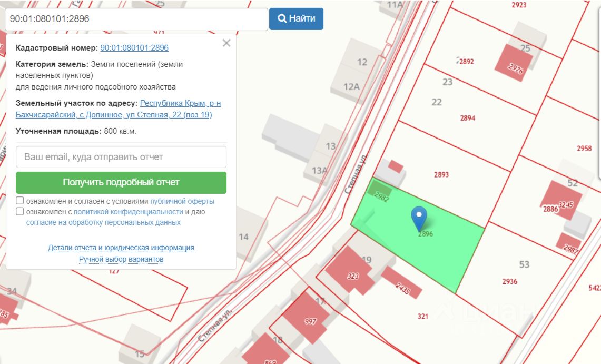This screenshot has width=601, height=364.
Task: Select parcel 2894 on the map
Action: point(468,118)
